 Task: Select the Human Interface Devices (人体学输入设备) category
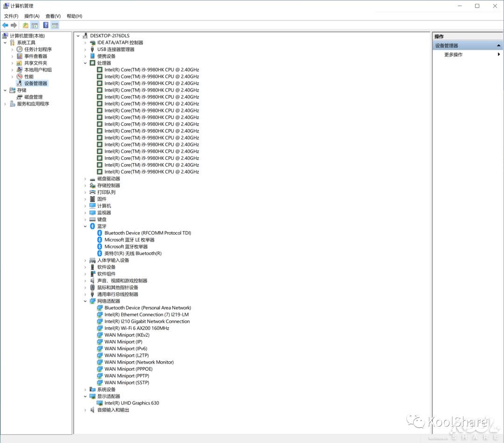click(x=113, y=260)
